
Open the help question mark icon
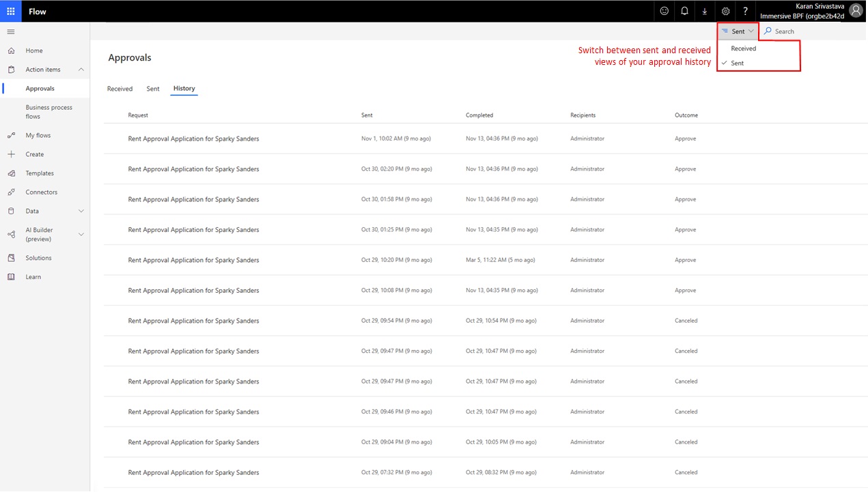746,11
